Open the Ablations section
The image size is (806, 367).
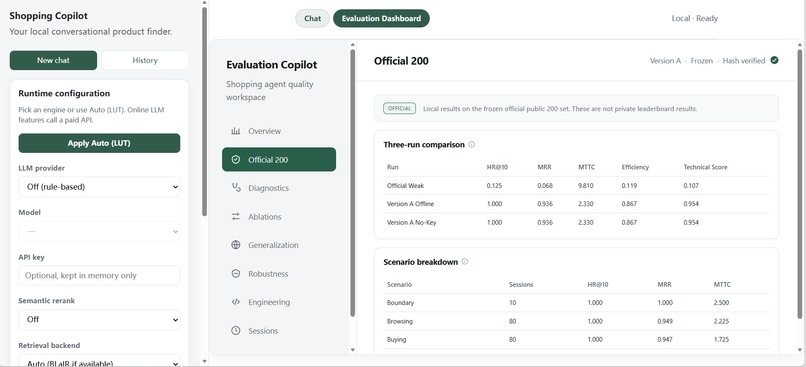point(279,217)
